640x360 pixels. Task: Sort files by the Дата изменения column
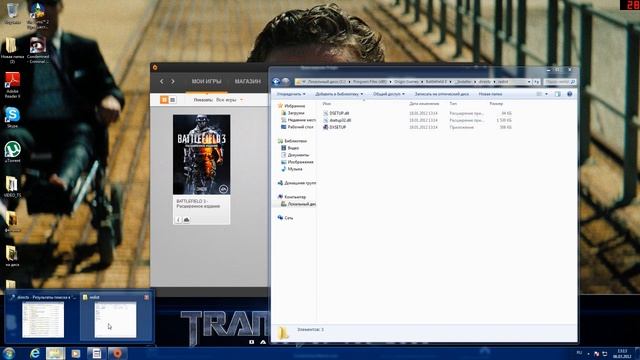424,104
